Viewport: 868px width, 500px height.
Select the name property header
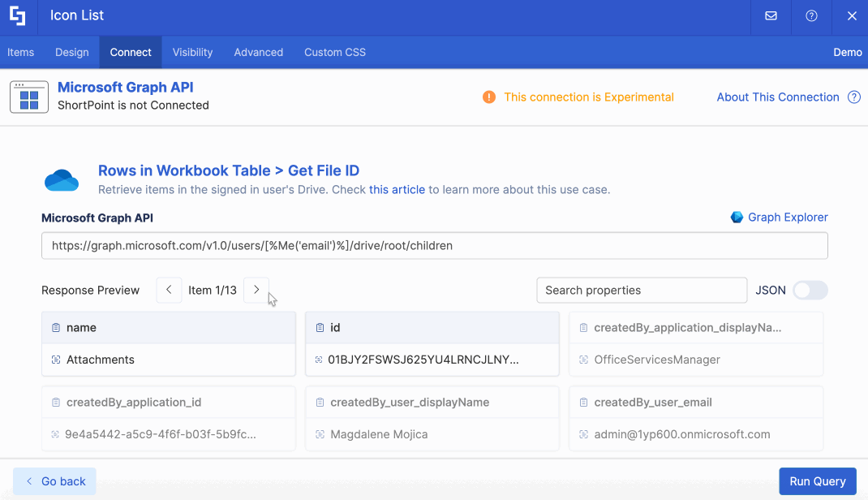[169, 328]
